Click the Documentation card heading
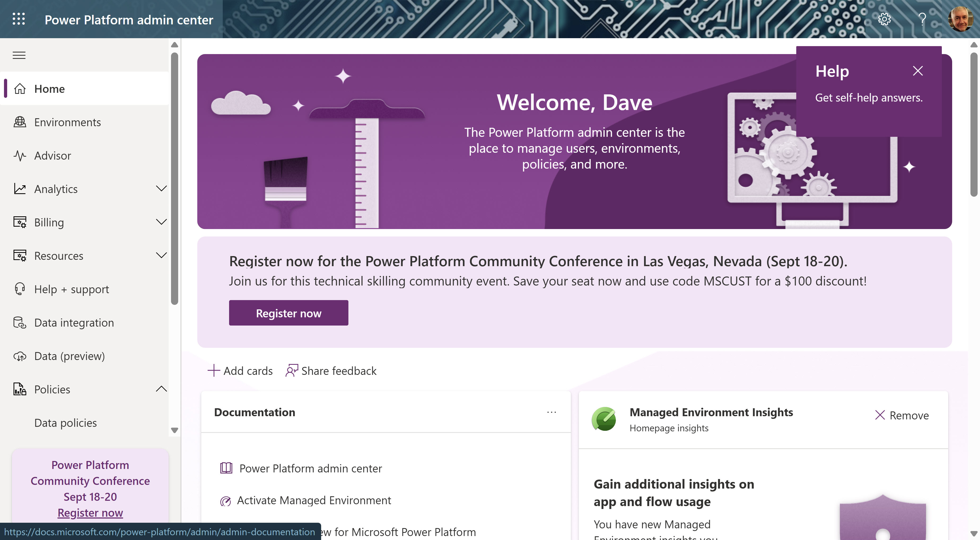 255,412
